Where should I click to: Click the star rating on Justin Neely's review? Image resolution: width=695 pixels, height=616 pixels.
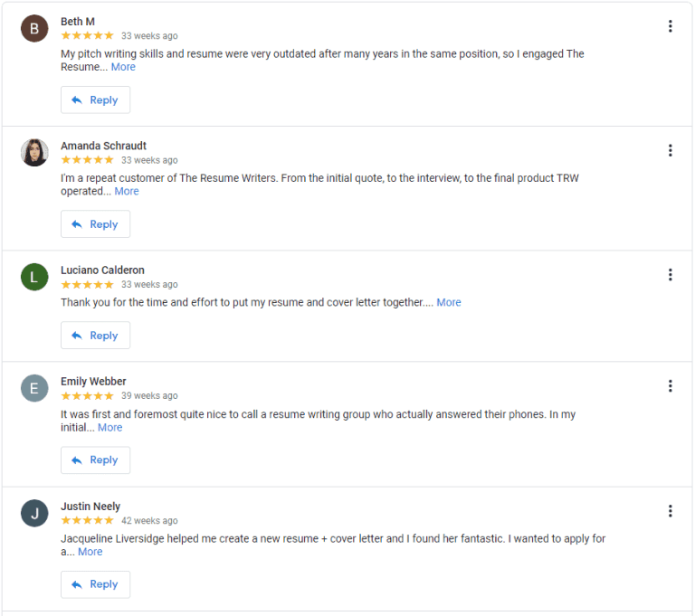87,521
